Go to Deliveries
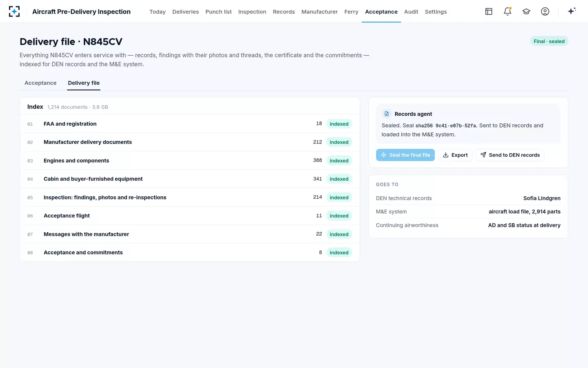 coord(185,12)
